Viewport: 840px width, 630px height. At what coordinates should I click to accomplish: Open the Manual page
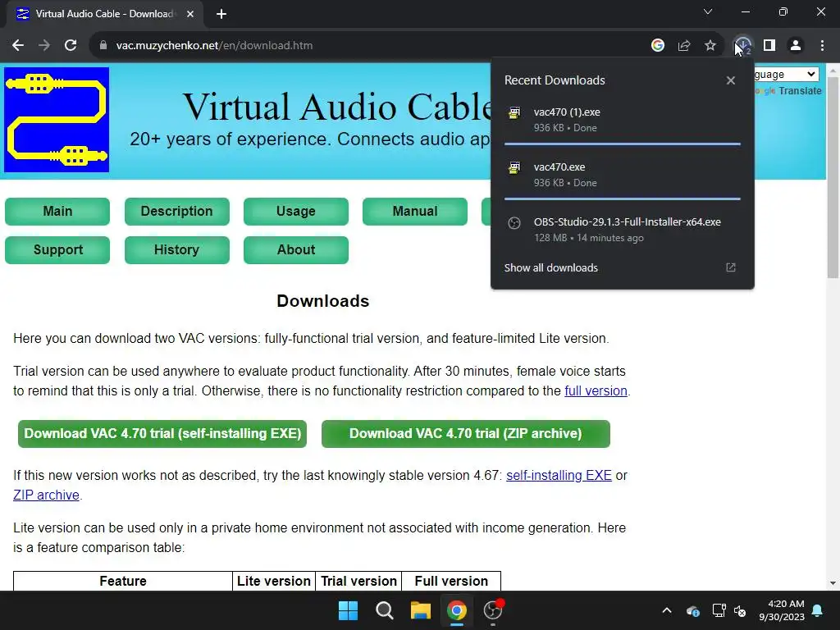[x=414, y=211]
